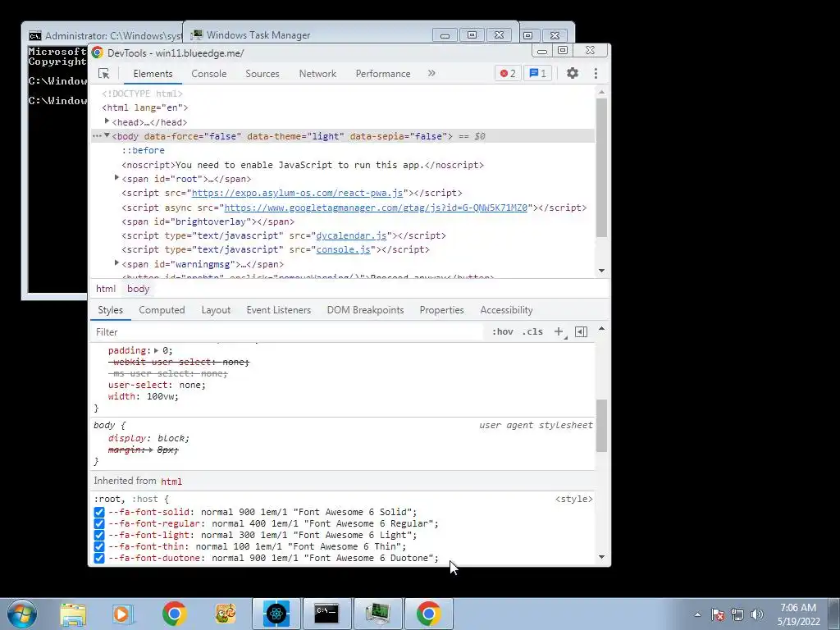
Task: Open the Network tab
Action: [x=317, y=73]
